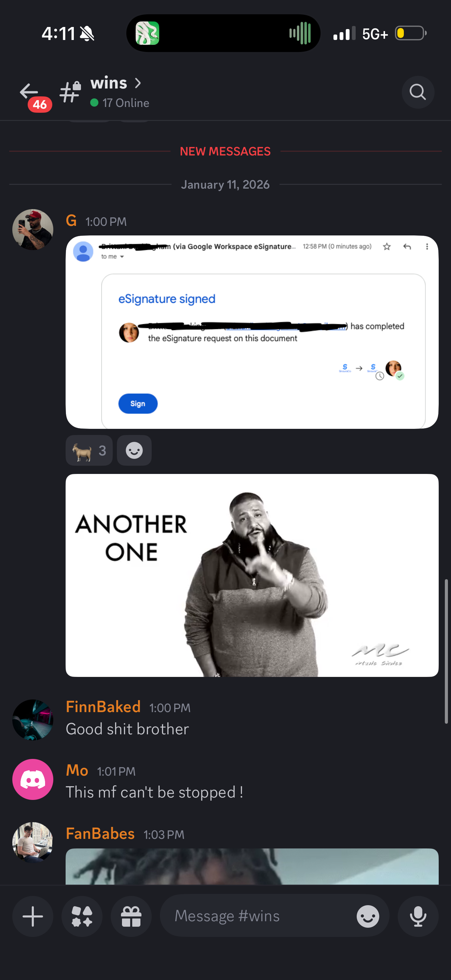The height and width of the screenshot is (980, 451).
Task: Open emoji picker in message field
Action: [368, 916]
